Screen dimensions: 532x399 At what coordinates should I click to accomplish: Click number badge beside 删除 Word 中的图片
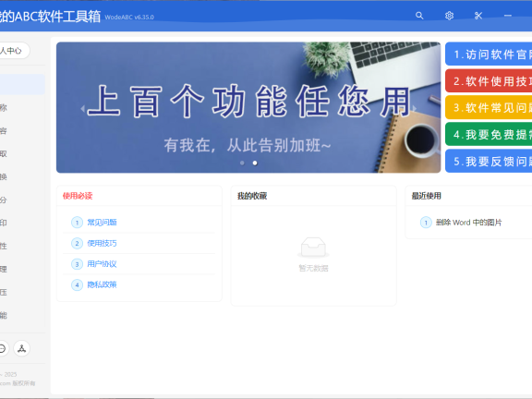coord(426,223)
